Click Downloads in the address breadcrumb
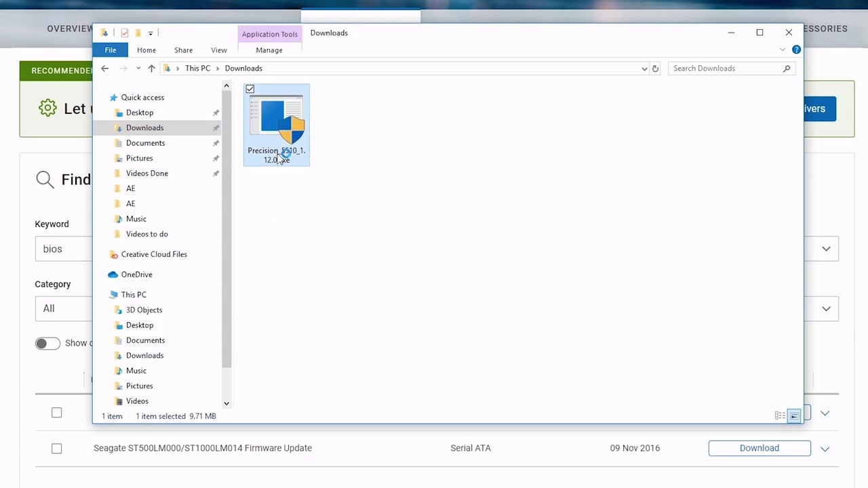Screen dimensions: 868x488 click(243, 68)
